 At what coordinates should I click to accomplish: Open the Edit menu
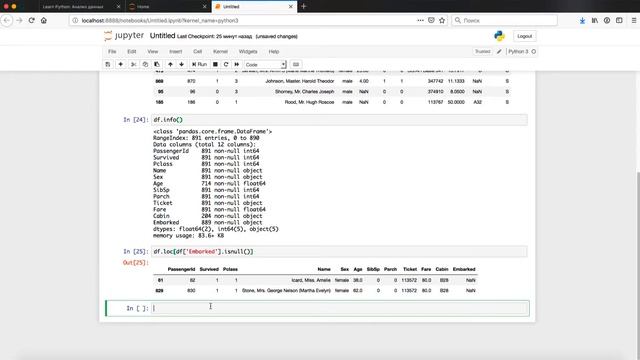(x=132, y=51)
